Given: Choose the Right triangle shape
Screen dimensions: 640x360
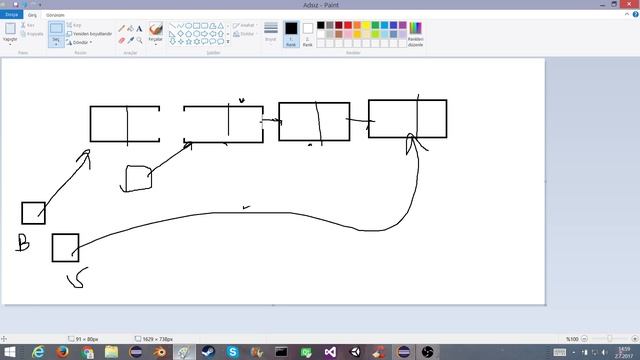Looking at the screenshot, I should 172,34.
